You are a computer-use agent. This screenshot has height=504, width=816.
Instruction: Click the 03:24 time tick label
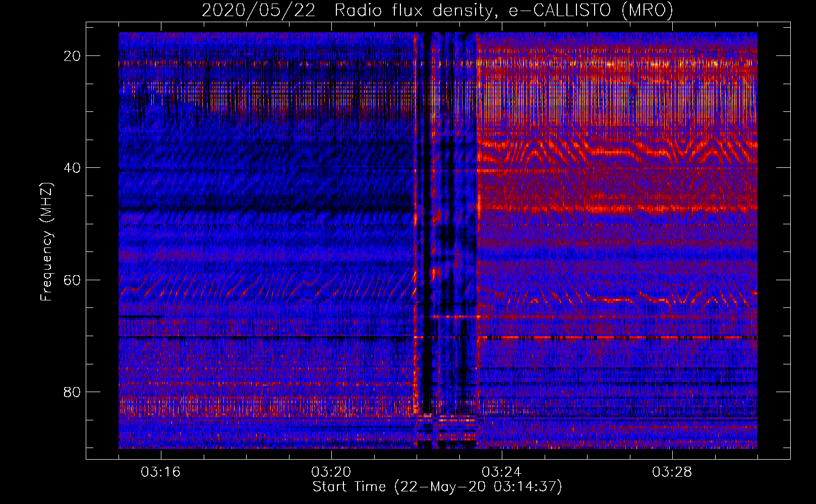click(502, 472)
